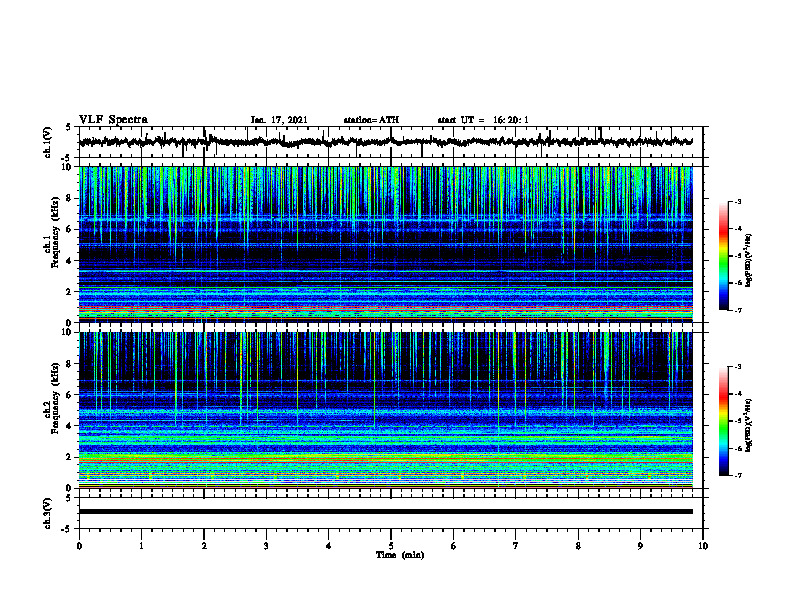The width and height of the screenshot is (792, 612).
Task: Click the "start UT = 16:20: 1" text
Action: coord(483,120)
